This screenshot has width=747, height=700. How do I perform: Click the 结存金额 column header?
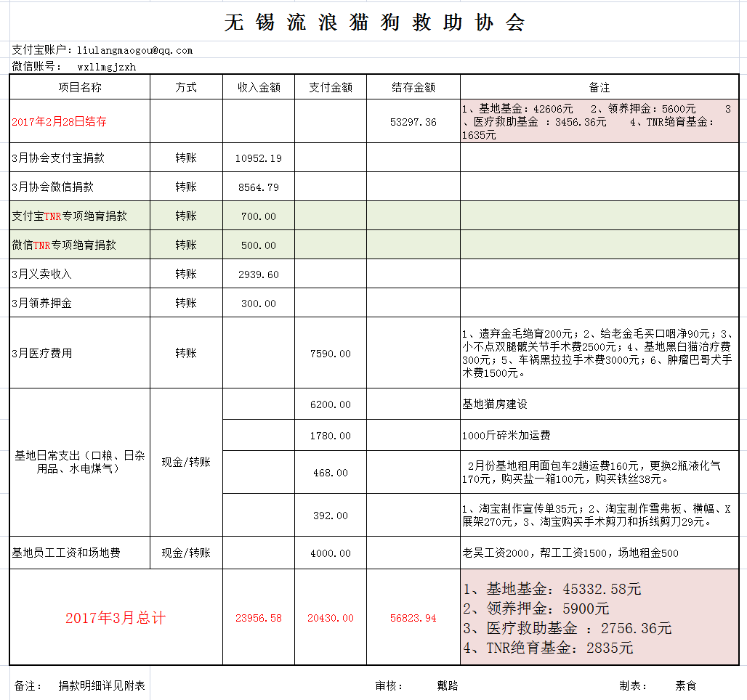point(413,87)
